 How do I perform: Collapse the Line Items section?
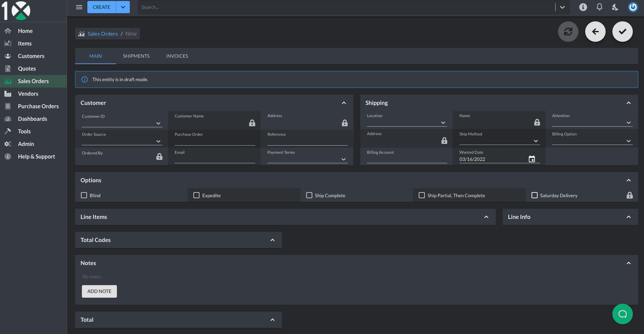pos(486,217)
